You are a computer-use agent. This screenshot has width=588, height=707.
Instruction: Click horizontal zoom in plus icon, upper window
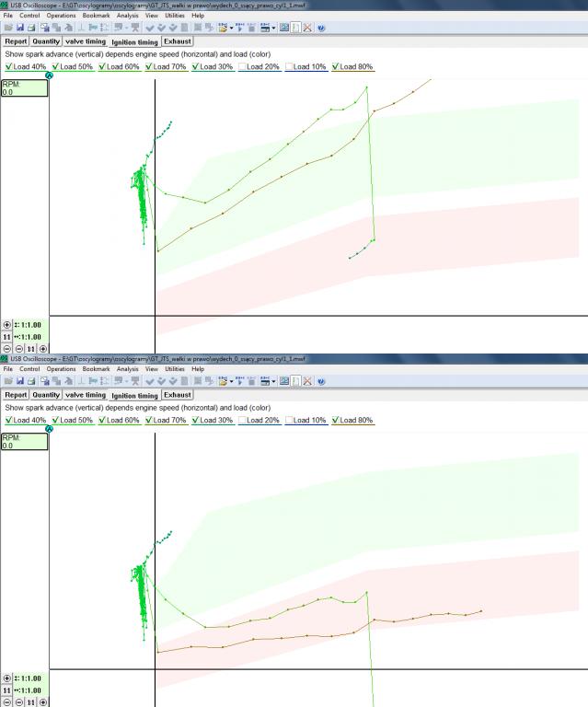43,349
